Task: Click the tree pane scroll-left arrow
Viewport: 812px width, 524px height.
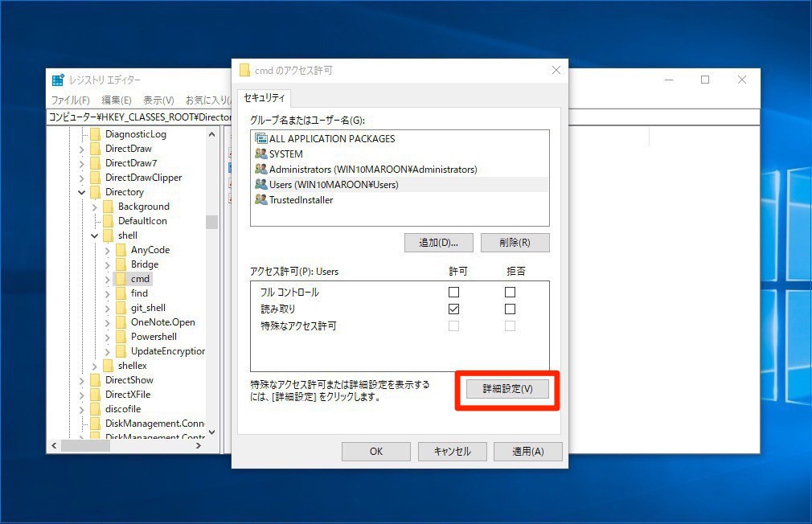Action: click(x=55, y=445)
